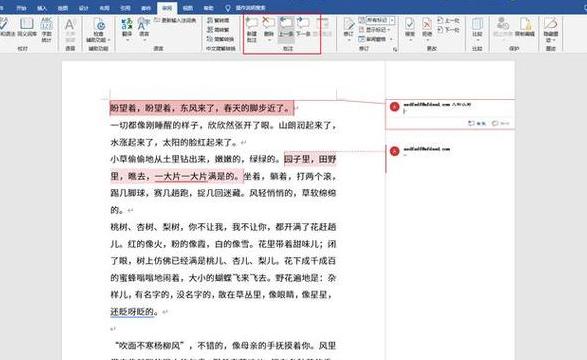Image resolution: width=587 pixels, height=360 pixels.
Task: Resolve the first comment
Action: click(501, 123)
